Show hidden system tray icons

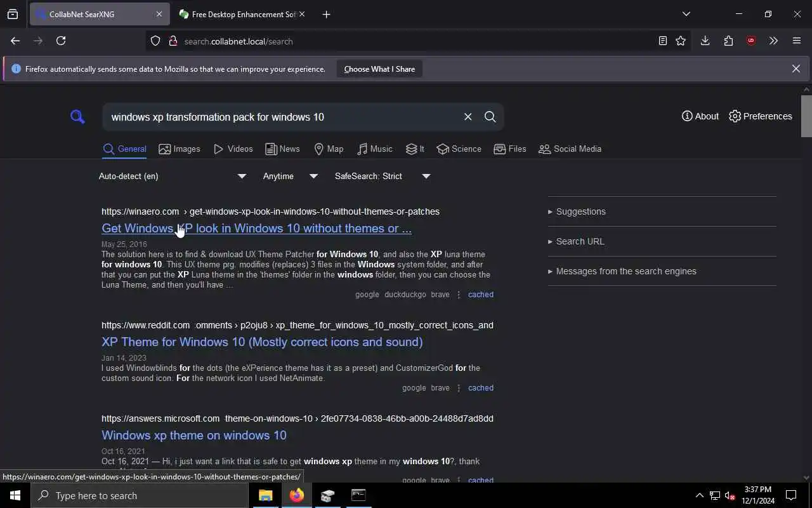click(699, 495)
